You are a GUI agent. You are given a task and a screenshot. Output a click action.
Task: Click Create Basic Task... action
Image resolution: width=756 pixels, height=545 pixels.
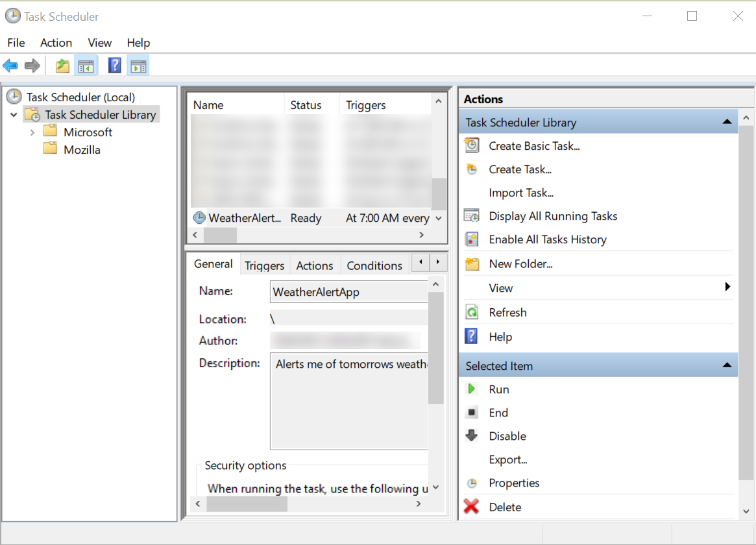click(534, 146)
